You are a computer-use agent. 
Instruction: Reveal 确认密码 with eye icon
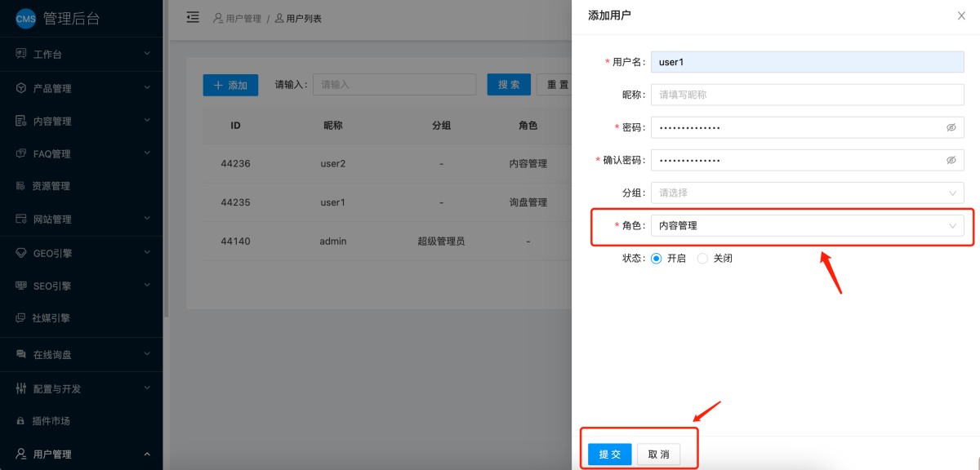[951, 160]
